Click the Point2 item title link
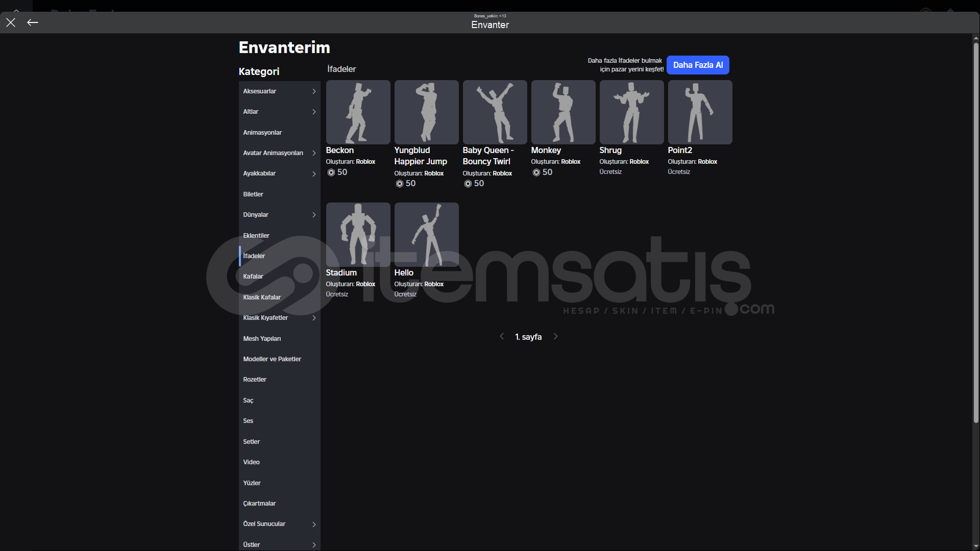980x551 pixels. point(680,151)
